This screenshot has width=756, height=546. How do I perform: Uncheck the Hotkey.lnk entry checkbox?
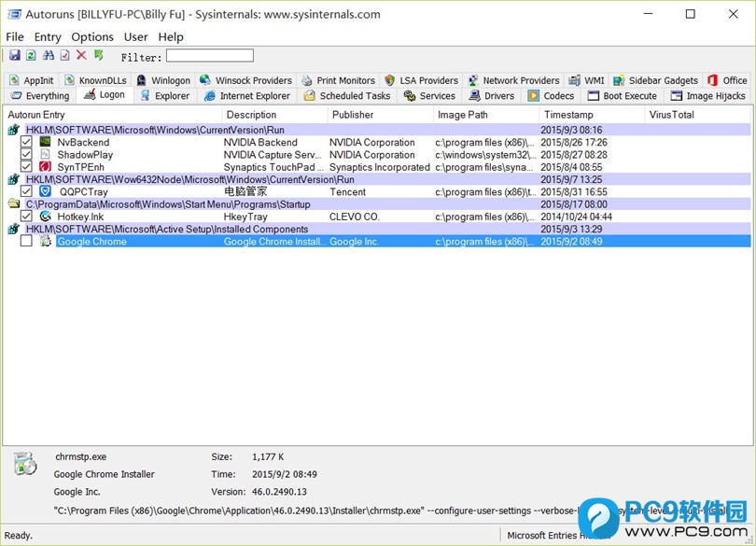coord(26,217)
